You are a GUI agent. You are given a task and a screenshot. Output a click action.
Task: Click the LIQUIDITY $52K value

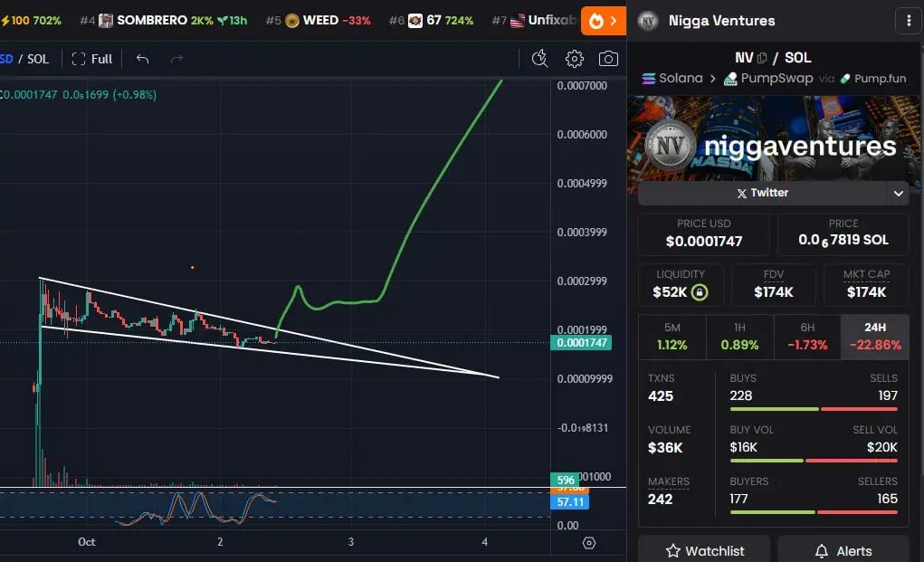tap(670, 292)
